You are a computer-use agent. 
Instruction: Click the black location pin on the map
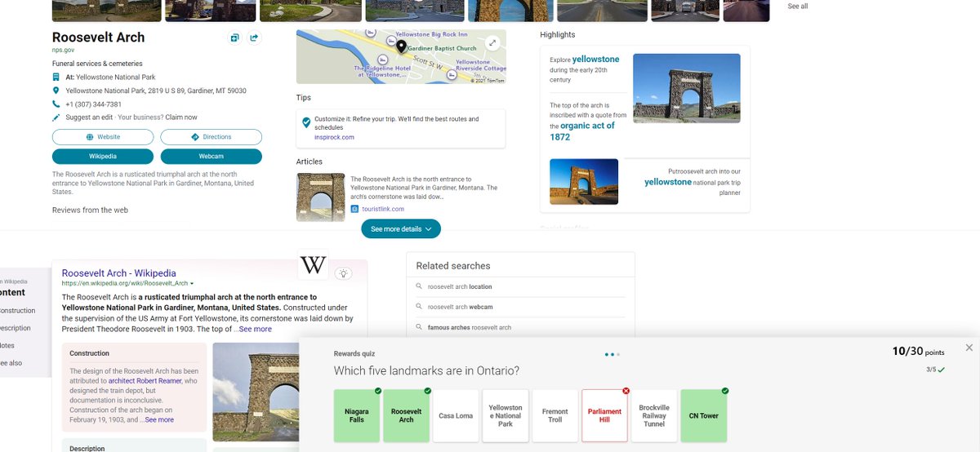[x=401, y=47]
